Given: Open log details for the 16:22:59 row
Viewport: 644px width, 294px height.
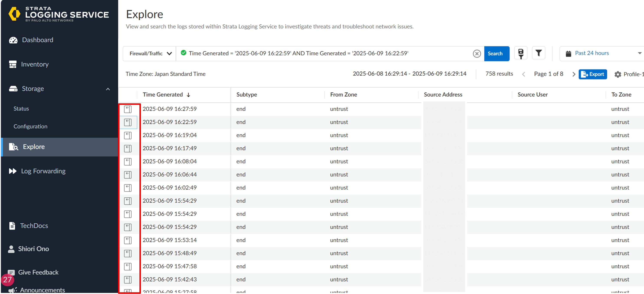Looking at the screenshot, I should pyautogui.click(x=128, y=122).
